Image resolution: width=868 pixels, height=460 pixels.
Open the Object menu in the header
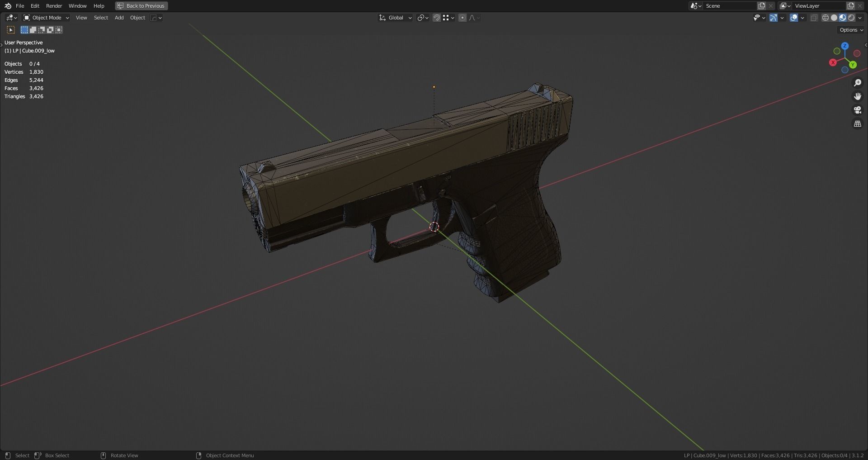click(x=137, y=18)
